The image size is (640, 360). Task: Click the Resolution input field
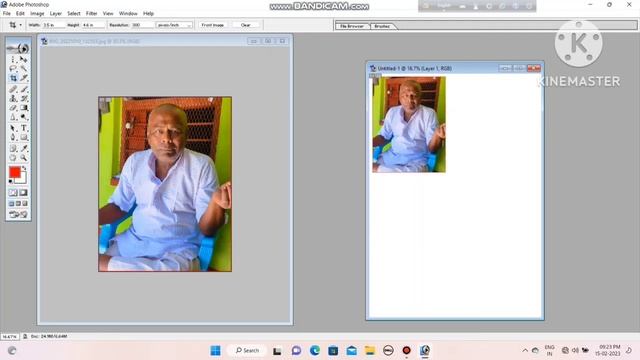[142, 25]
